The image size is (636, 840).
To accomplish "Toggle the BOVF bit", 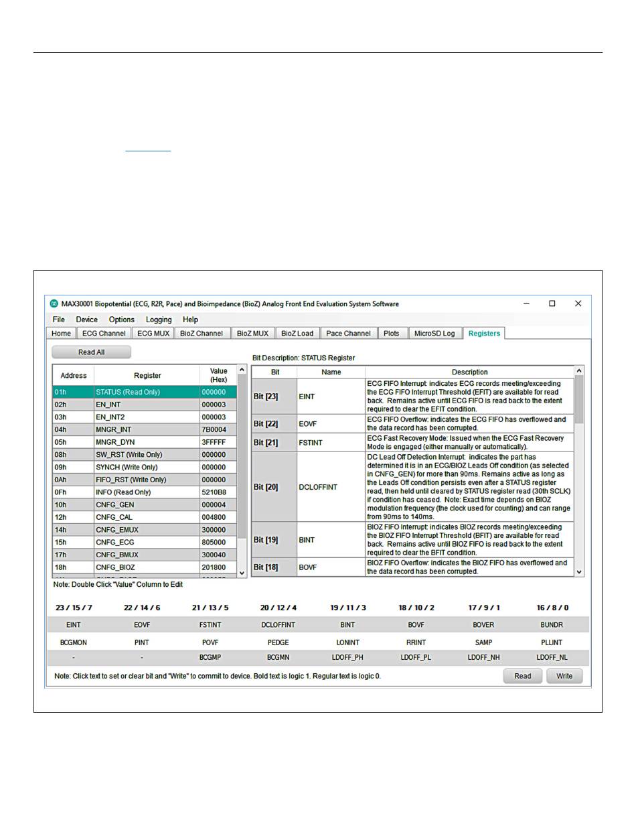I will pos(416,625).
